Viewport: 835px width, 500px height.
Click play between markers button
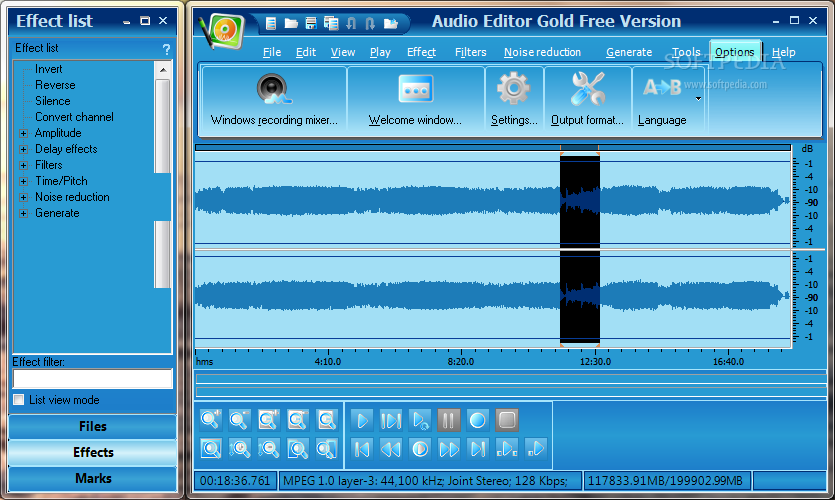click(506, 449)
